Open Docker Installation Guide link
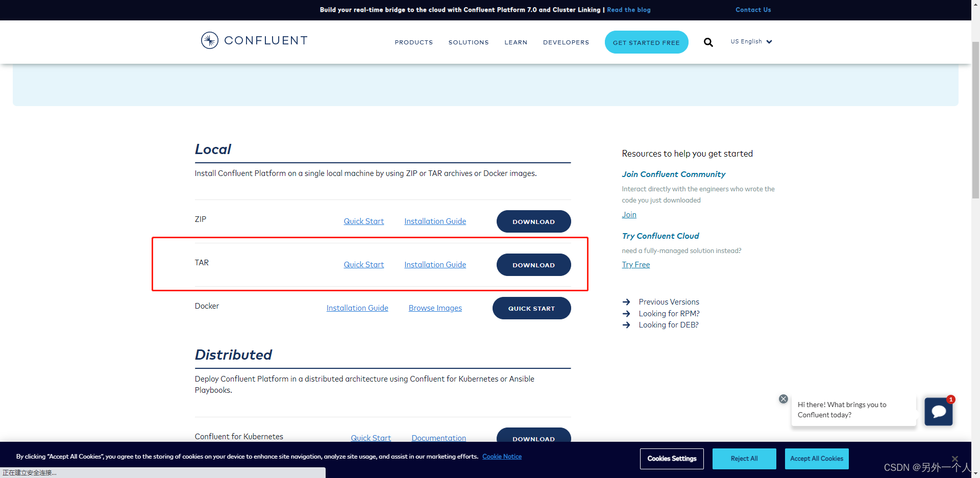This screenshot has height=478, width=980. [x=357, y=308]
